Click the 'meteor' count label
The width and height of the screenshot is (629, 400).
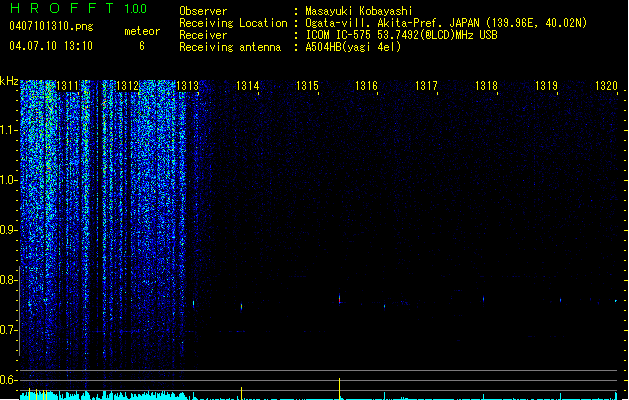tap(142, 31)
